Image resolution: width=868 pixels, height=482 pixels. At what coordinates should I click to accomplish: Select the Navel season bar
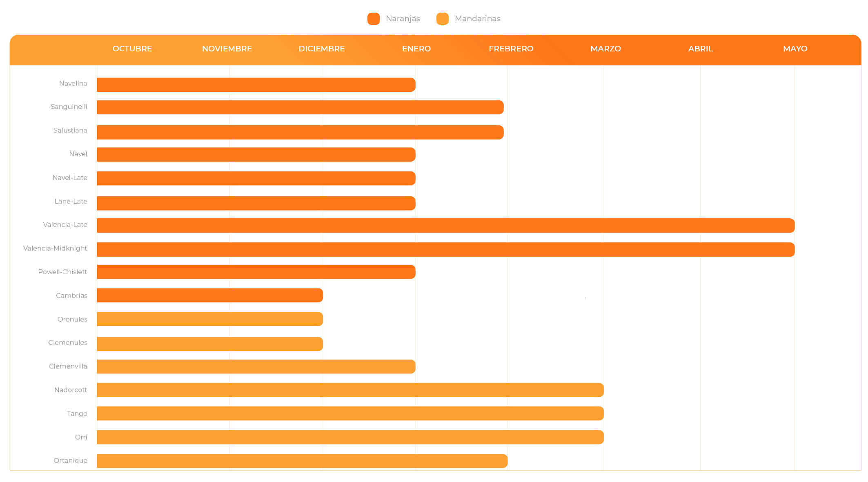[x=256, y=155]
